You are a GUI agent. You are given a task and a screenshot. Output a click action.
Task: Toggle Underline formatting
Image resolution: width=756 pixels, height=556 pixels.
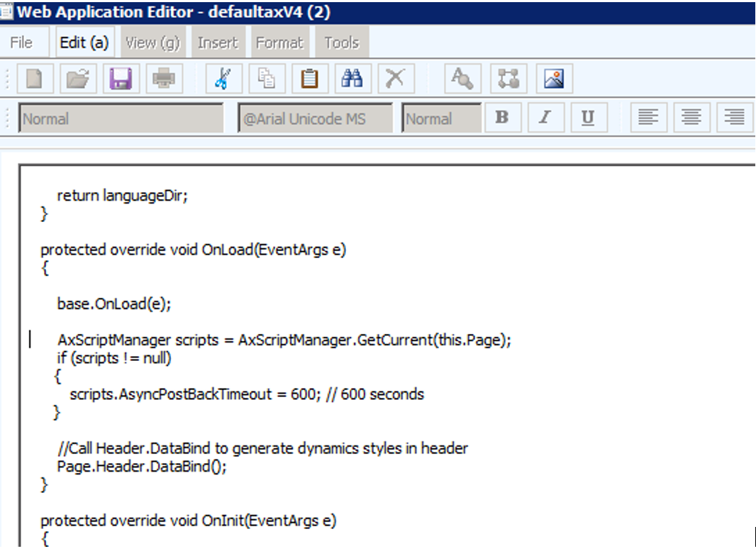pyautogui.click(x=588, y=118)
